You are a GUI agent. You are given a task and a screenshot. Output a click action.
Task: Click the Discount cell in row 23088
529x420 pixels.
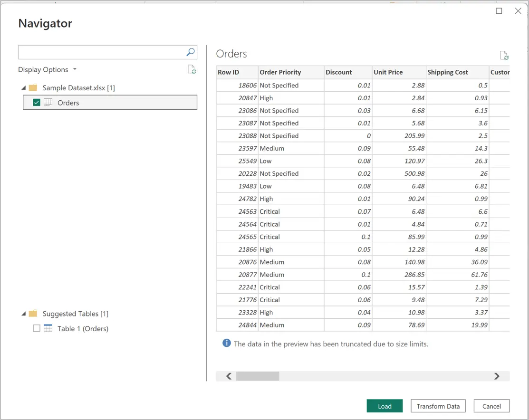pyautogui.click(x=348, y=135)
